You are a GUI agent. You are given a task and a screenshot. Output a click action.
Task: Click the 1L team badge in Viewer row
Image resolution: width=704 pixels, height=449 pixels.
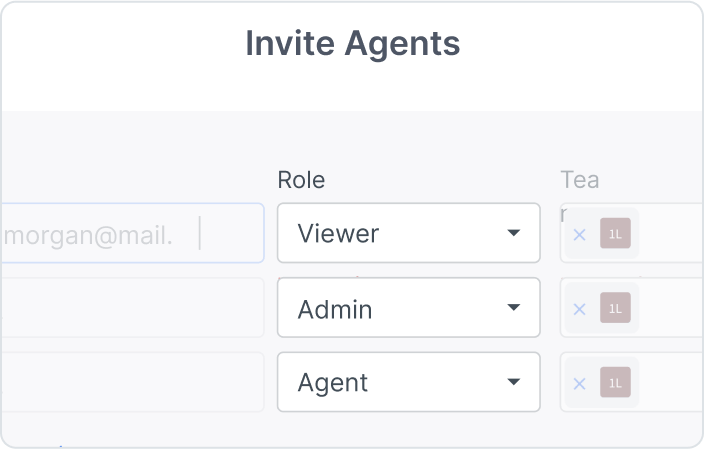click(x=615, y=235)
